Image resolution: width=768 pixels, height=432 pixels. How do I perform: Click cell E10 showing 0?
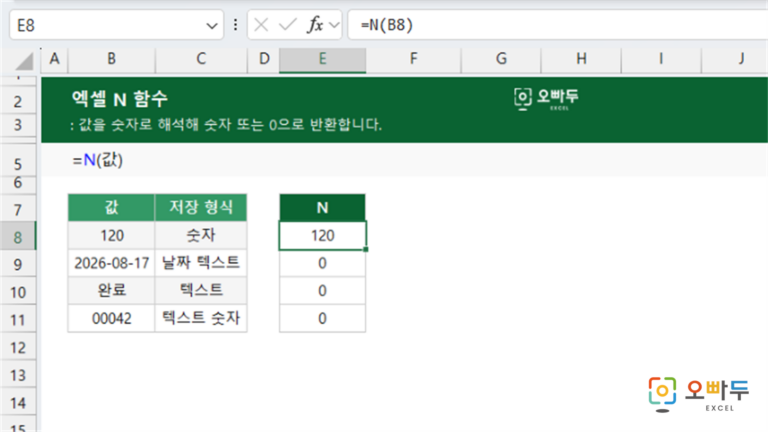[x=322, y=290]
